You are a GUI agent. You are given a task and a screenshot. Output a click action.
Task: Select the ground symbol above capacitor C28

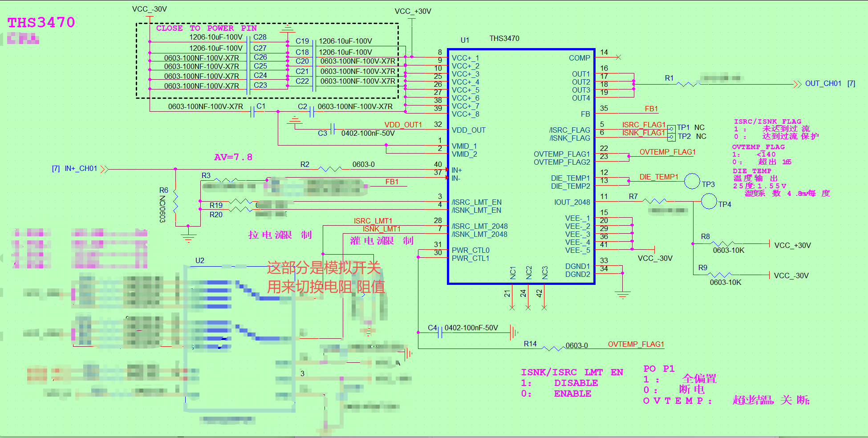point(287,29)
